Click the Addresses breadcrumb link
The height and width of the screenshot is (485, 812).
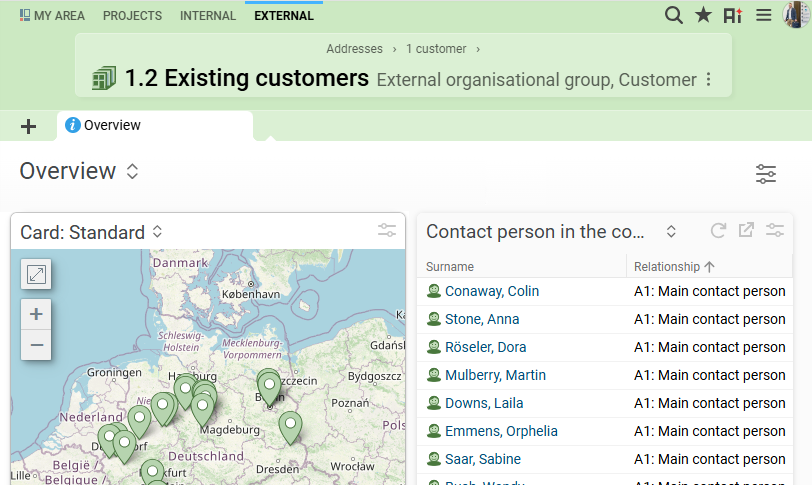pos(354,49)
